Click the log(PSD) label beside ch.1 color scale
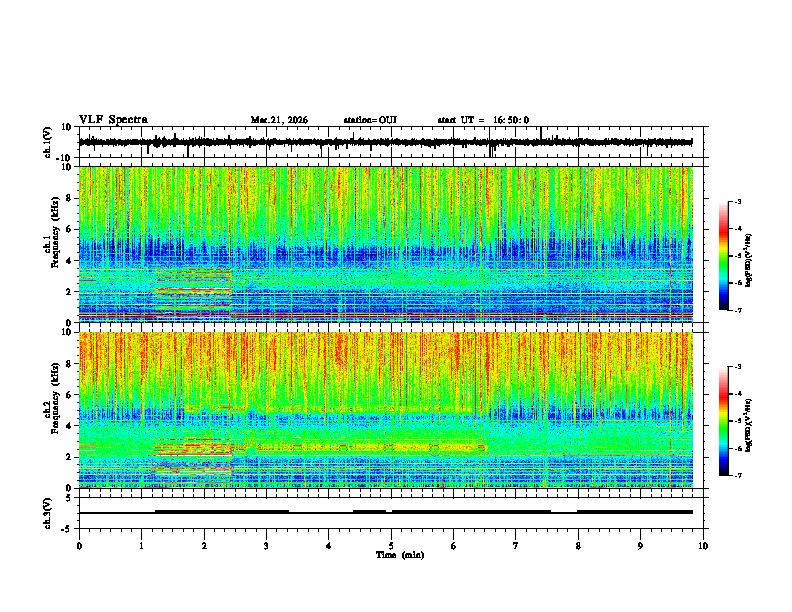The height and width of the screenshot is (612, 792). [x=749, y=260]
